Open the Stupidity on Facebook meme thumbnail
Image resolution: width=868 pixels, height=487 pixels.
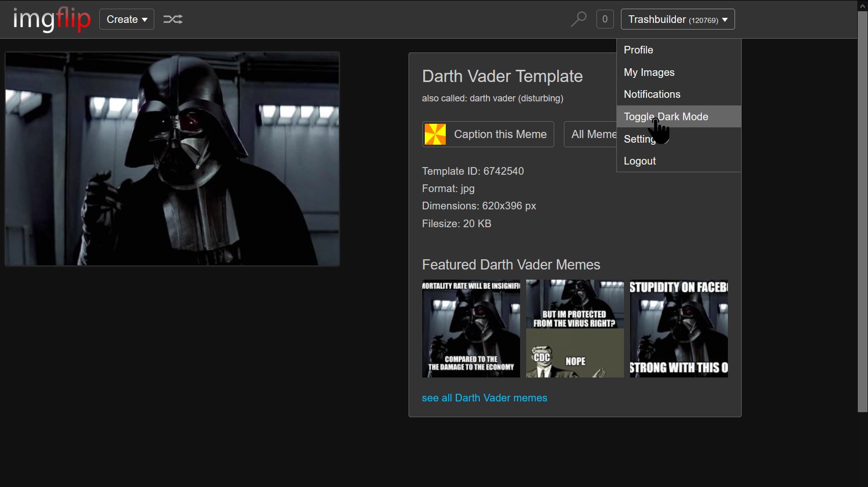click(x=679, y=329)
